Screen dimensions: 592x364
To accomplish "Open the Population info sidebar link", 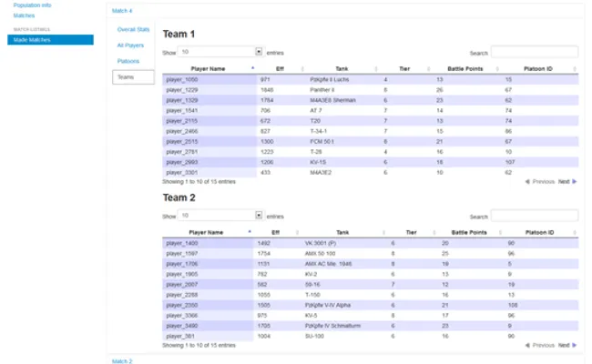I will coord(32,5).
